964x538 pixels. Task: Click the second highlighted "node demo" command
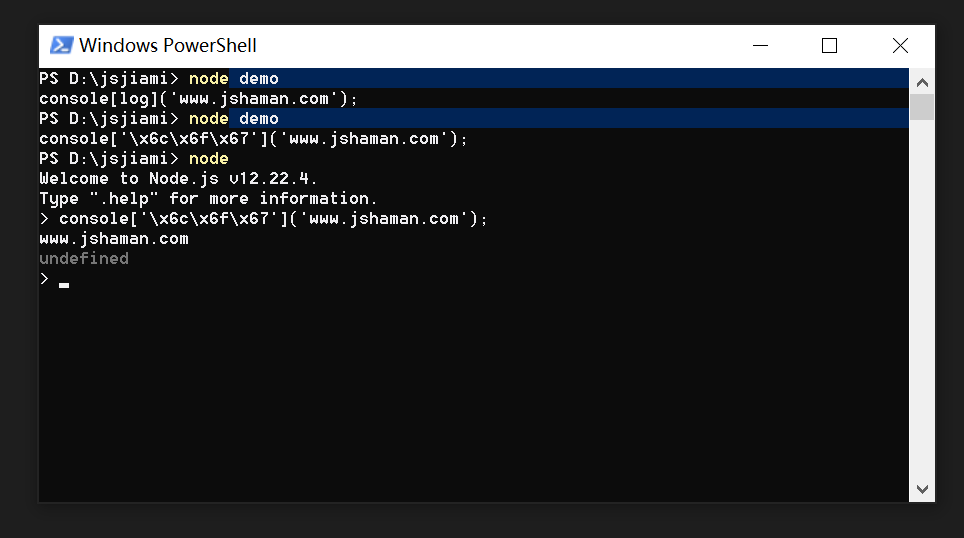pyautogui.click(x=233, y=119)
